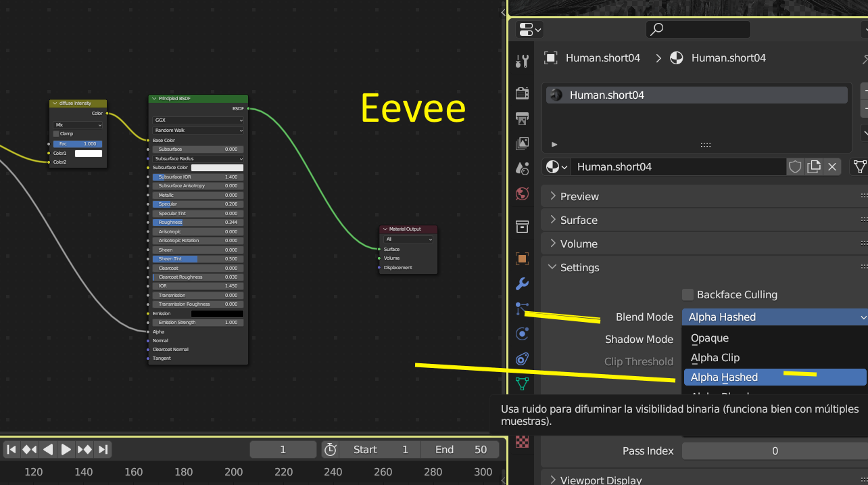
Task: Open the View Layer properties tab
Action: tap(522, 143)
